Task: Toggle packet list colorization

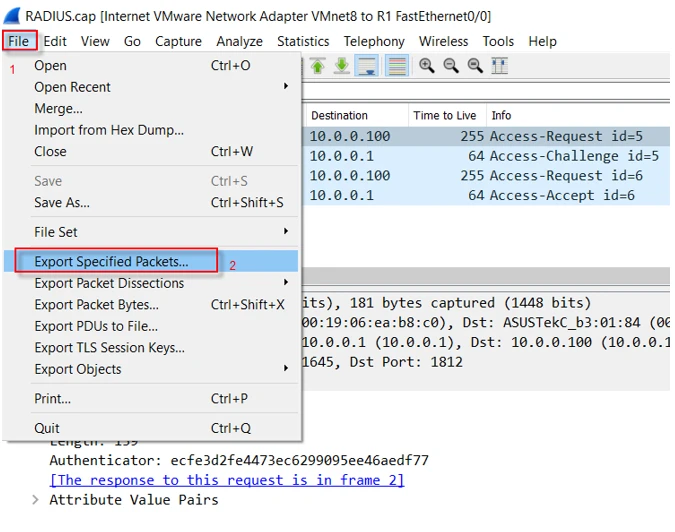Action: tap(396, 66)
